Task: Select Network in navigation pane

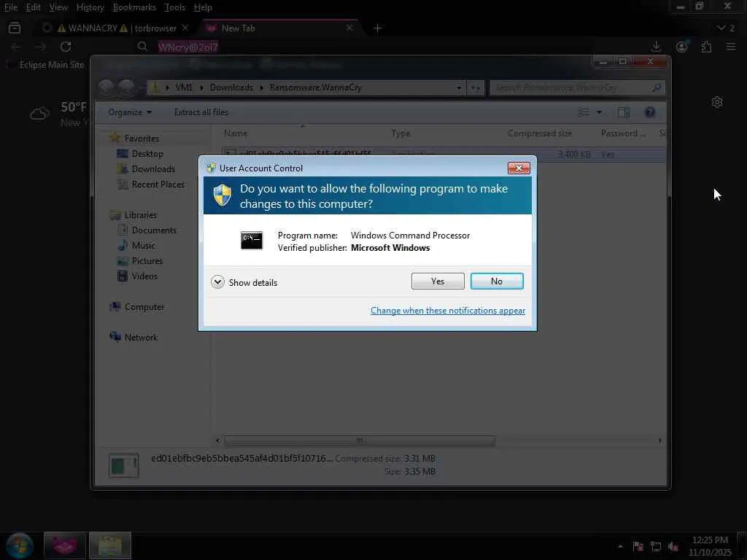Action: point(141,337)
